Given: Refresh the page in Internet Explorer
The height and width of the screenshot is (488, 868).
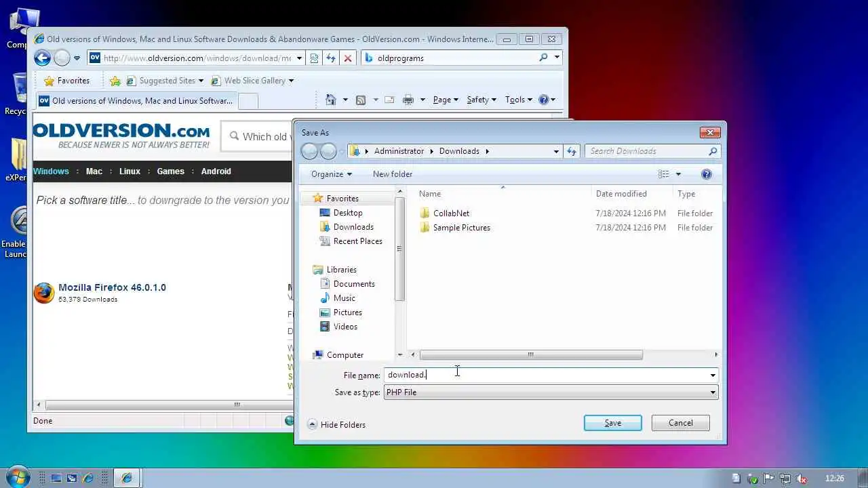Looking at the screenshot, I should coord(331,58).
